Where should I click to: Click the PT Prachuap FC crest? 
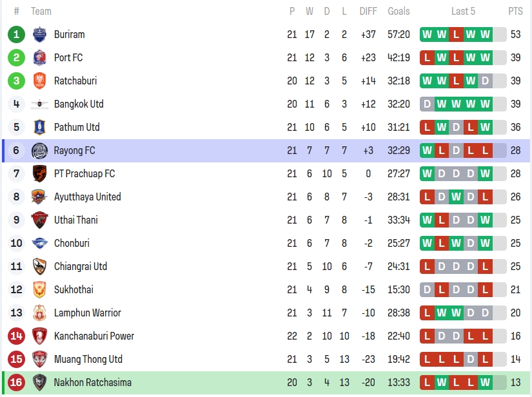pos(39,173)
